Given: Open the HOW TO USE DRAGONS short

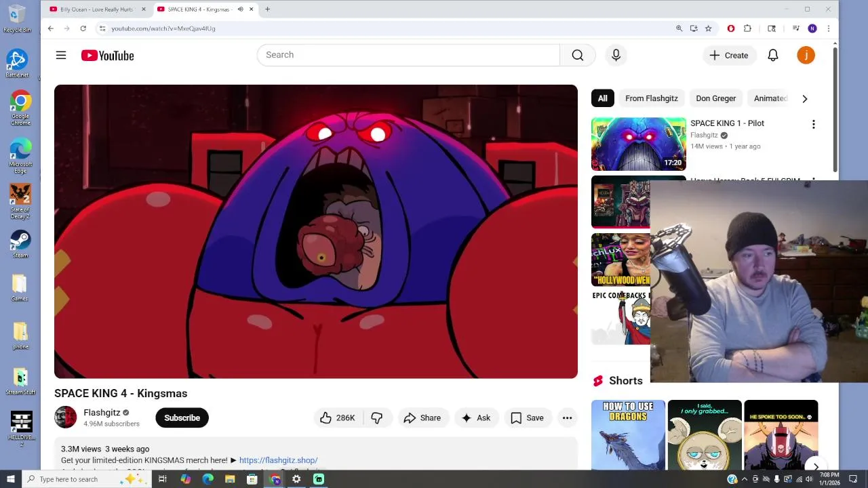Looking at the screenshot, I should (x=628, y=434).
